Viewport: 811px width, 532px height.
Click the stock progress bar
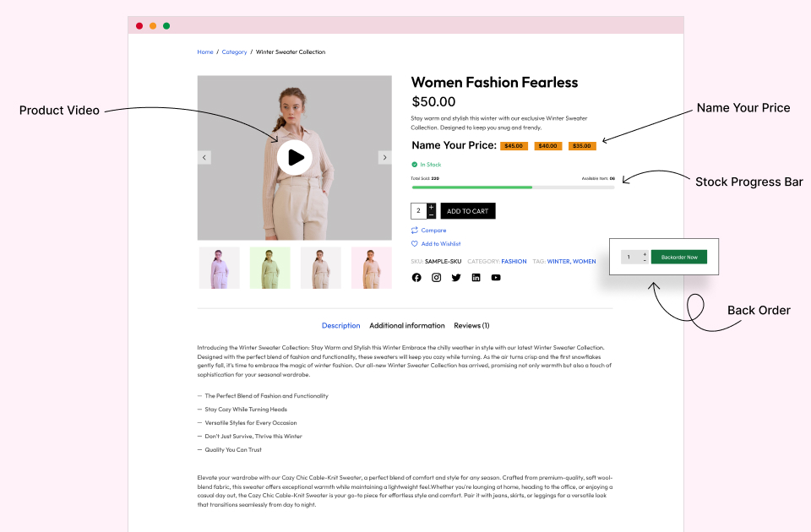click(x=513, y=187)
